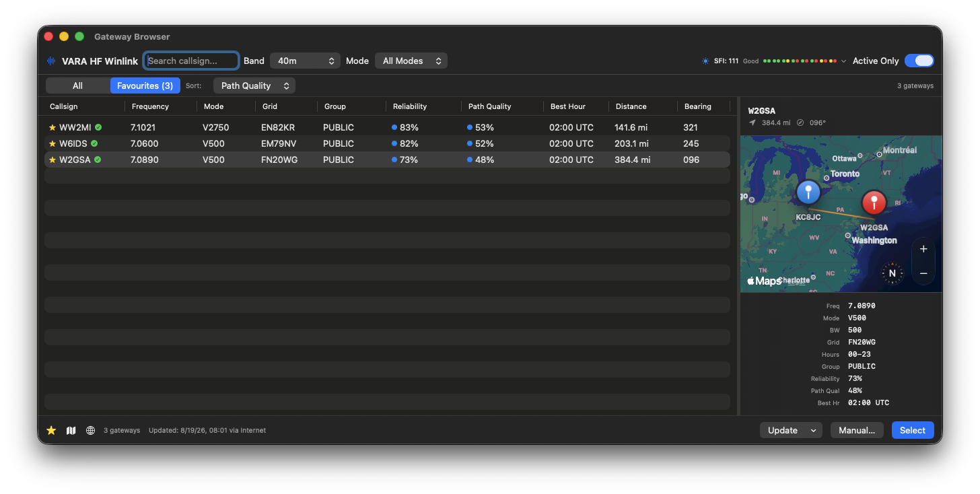Click the waveform icon beside VARA HF Winlink
The width and height of the screenshot is (980, 494).
pyautogui.click(x=51, y=61)
